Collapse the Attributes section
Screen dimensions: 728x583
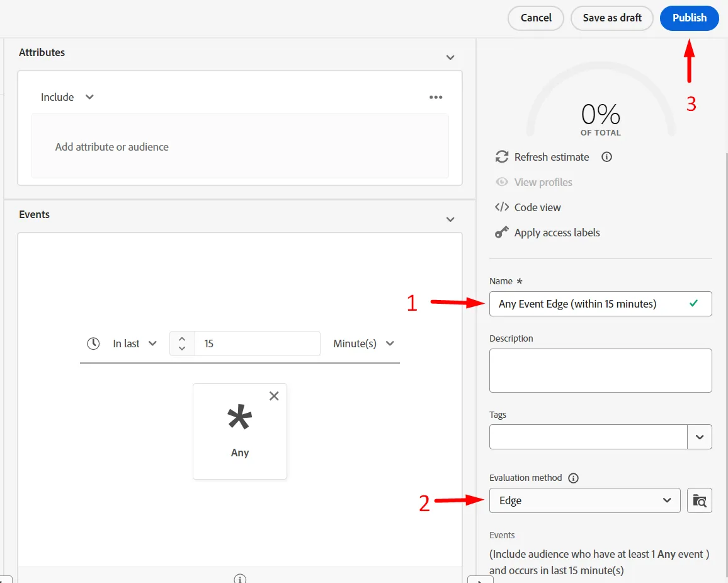pyautogui.click(x=450, y=57)
